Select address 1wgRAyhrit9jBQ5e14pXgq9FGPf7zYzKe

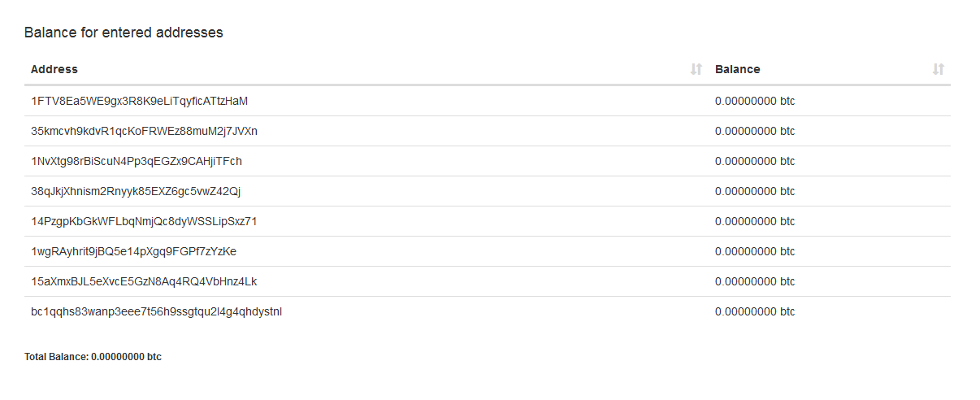(133, 251)
